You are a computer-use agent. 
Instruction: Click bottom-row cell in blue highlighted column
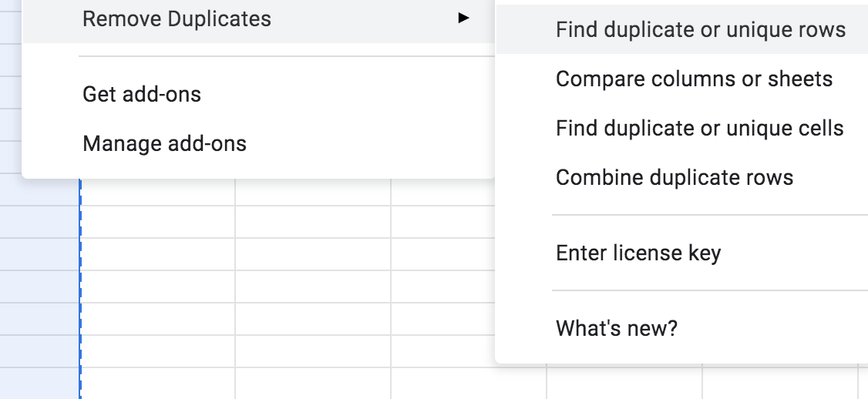[39, 383]
